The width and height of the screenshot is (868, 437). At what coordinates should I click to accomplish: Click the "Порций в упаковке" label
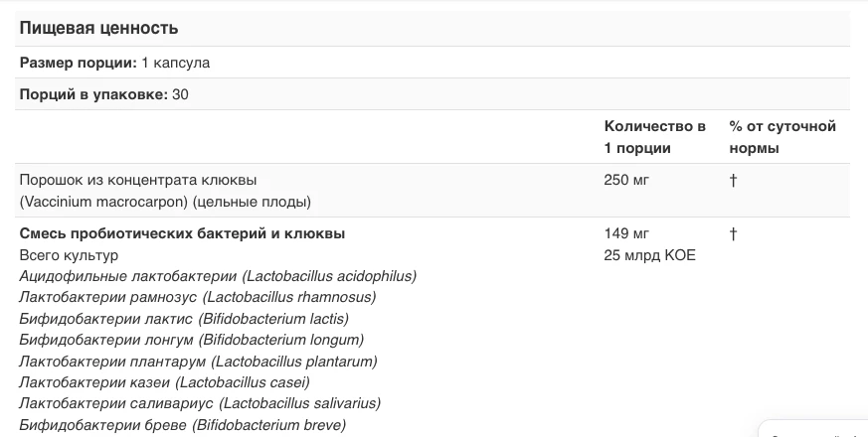pos(93,94)
